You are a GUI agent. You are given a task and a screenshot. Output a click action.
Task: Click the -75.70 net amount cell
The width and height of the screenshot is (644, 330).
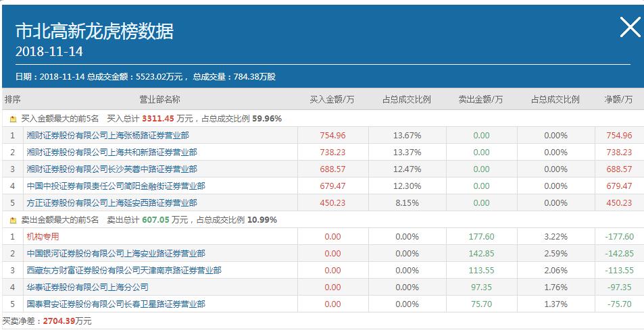[620, 304]
